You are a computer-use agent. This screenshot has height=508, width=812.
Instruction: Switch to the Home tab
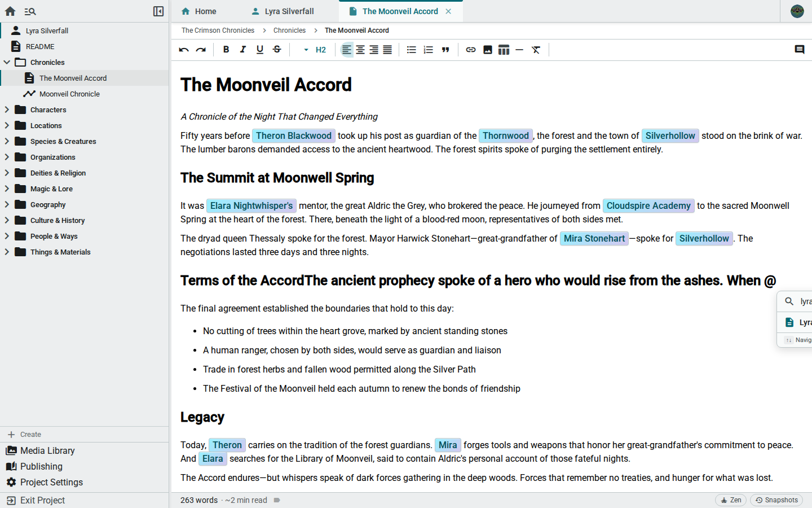(x=198, y=11)
